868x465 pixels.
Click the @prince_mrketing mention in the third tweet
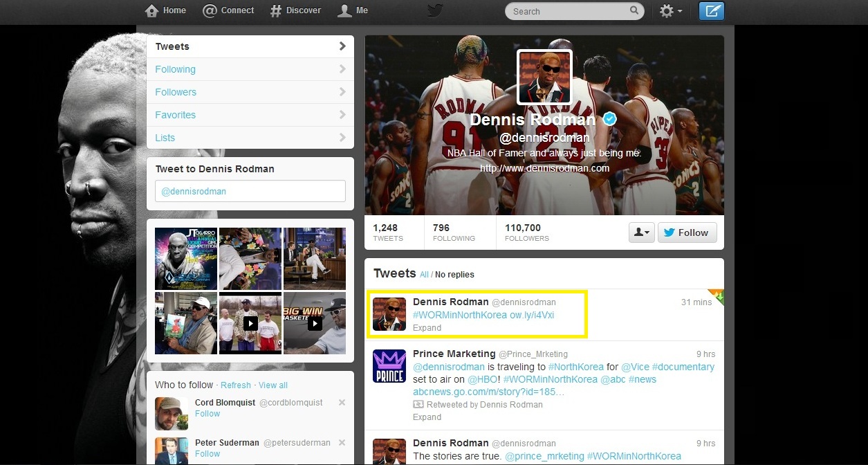pos(544,456)
